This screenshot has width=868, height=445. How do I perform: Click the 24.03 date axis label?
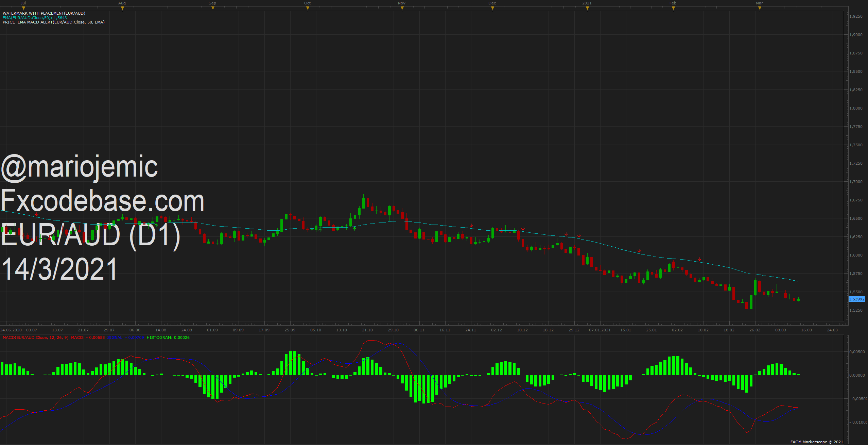point(832,330)
